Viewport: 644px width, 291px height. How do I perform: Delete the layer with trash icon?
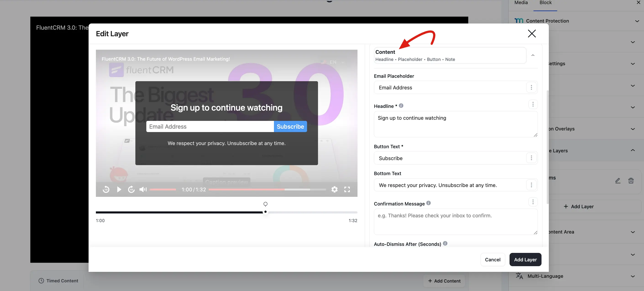point(631,181)
